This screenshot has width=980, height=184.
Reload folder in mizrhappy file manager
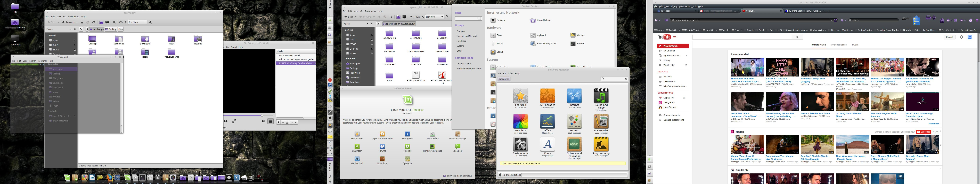tap(94, 22)
